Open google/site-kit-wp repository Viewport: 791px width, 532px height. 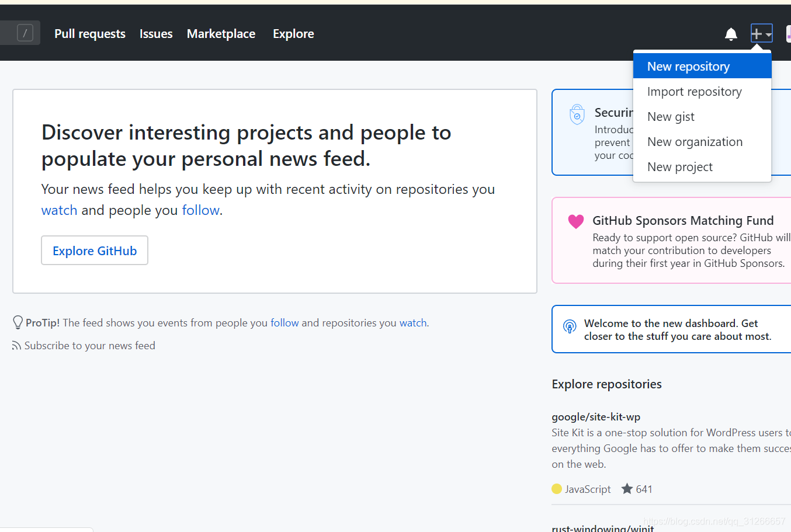pos(596,417)
